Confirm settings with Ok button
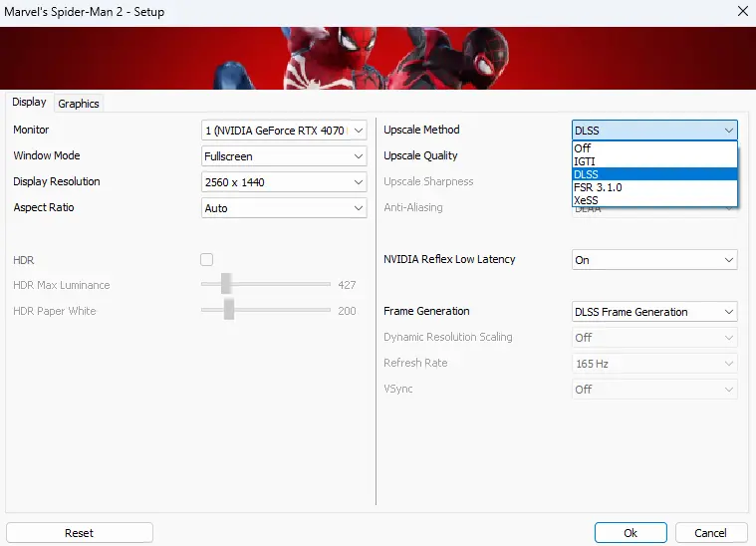Image resolution: width=756 pixels, height=546 pixels. [630, 533]
